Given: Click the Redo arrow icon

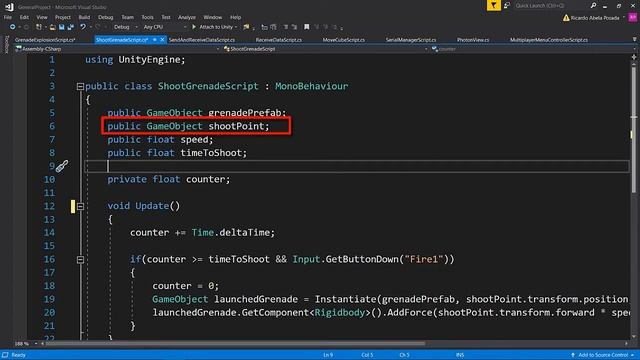Looking at the screenshot, I should tap(98, 27).
